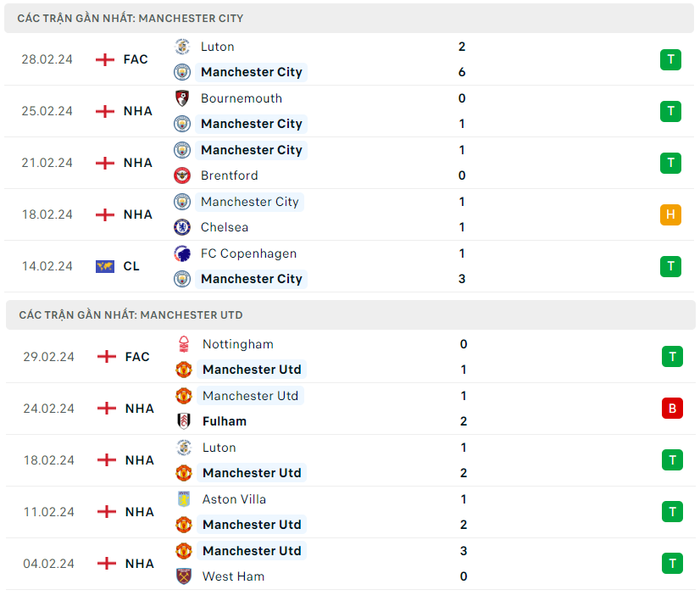
Task: Select the 14.02.24 CL match row date
Action: coord(47,266)
